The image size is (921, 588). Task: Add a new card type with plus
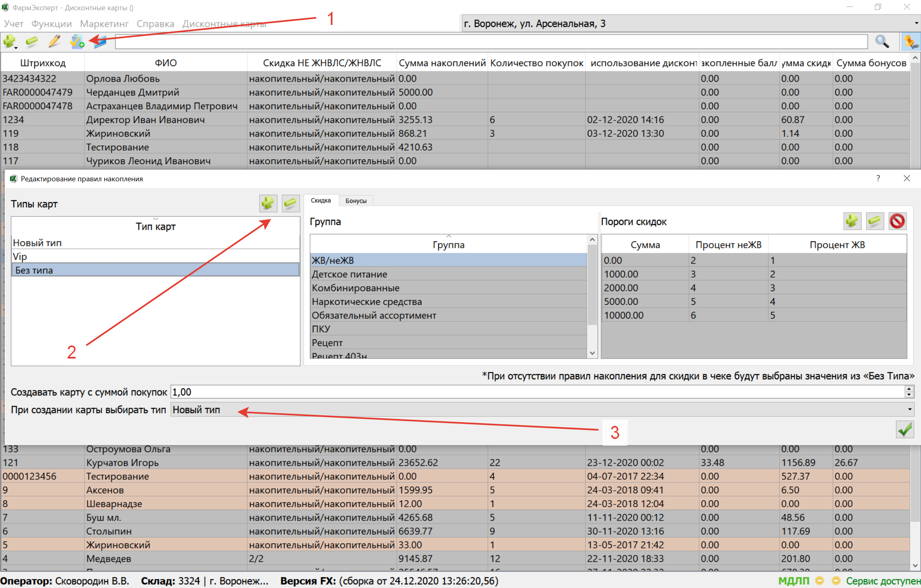(268, 203)
